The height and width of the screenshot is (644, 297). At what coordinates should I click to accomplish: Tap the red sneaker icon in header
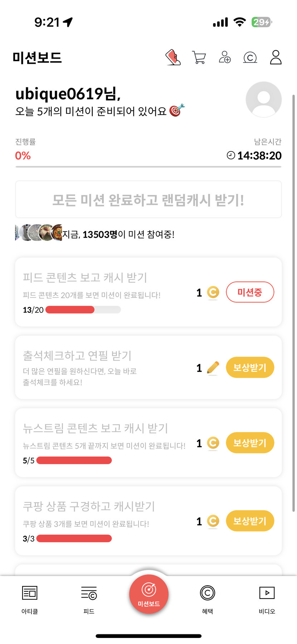(173, 57)
